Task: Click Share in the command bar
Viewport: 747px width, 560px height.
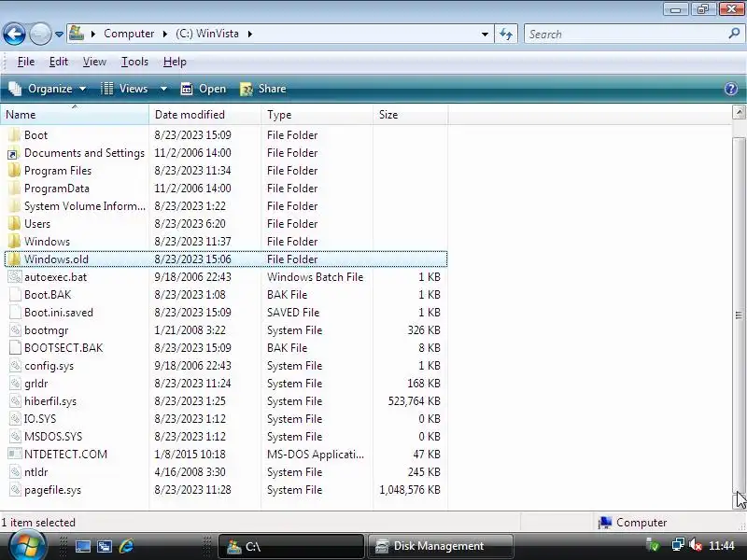Action: tap(263, 89)
